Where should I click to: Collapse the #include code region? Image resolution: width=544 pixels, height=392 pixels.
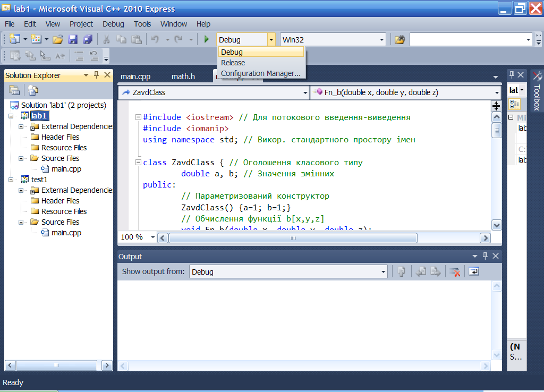(138, 117)
